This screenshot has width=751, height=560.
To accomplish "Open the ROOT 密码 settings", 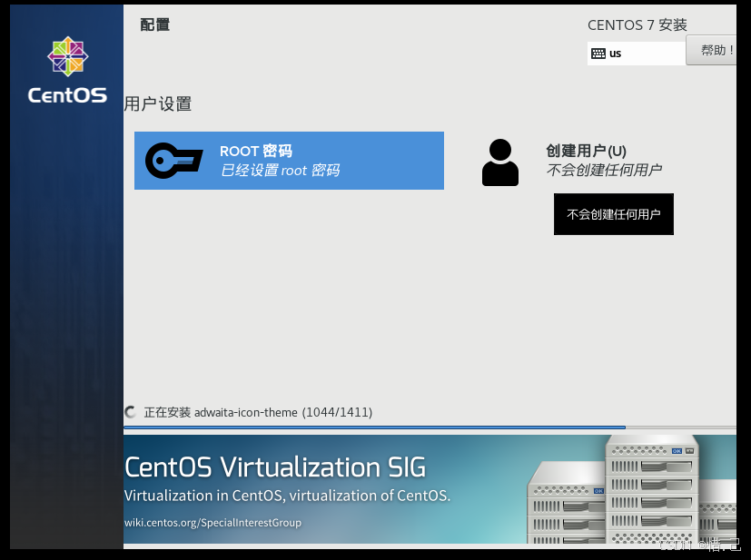I will tap(289, 161).
